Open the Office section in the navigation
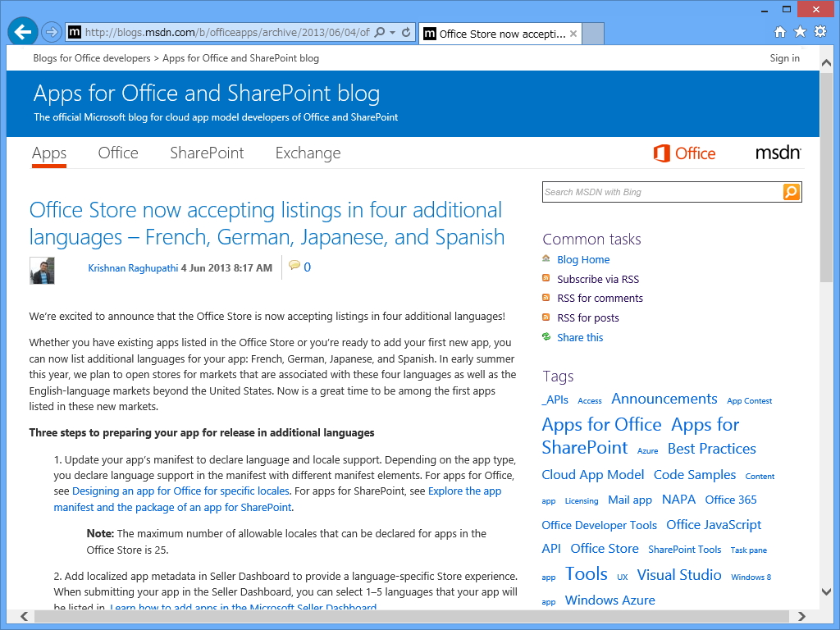840x630 pixels. (x=117, y=153)
